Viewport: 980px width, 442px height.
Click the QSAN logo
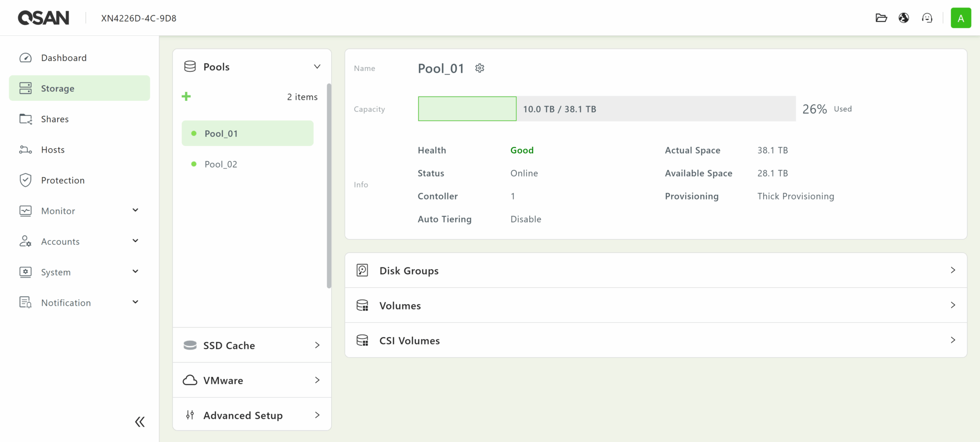[44, 18]
